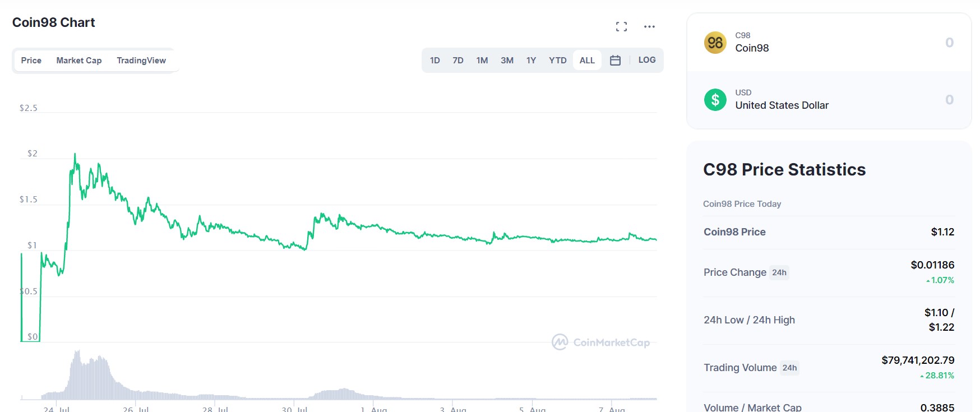Open the United States Dollar selector row

pyautogui.click(x=813, y=99)
